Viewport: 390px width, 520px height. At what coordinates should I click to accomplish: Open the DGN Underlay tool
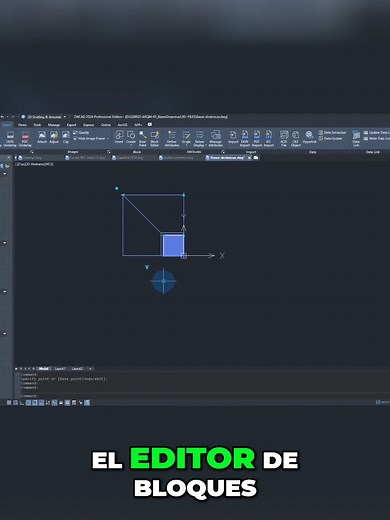point(10,139)
